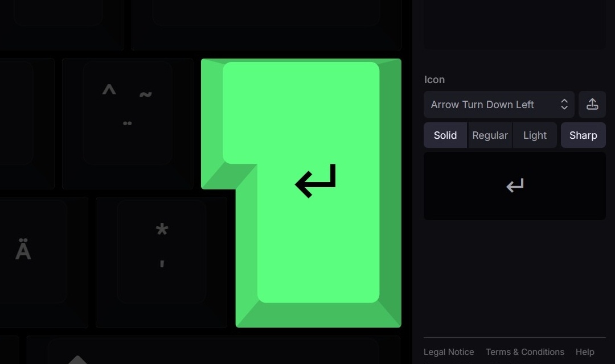Select the Solid icon style

click(x=445, y=135)
